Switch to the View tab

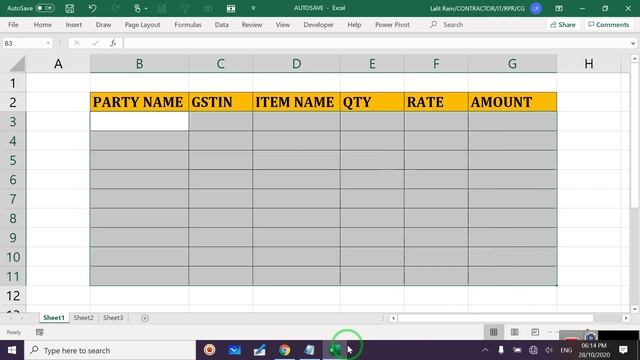click(282, 25)
